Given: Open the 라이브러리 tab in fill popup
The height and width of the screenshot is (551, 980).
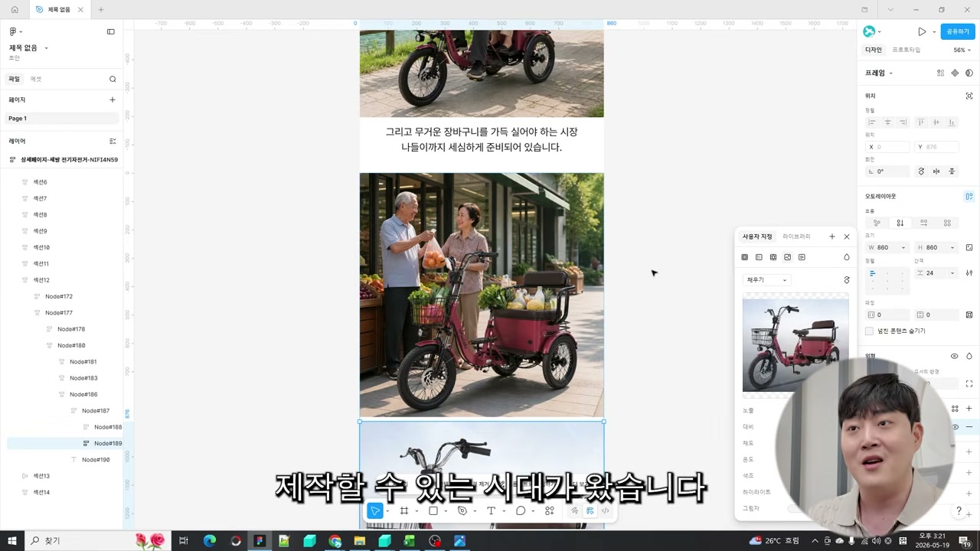Looking at the screenshot, I should (x=796, y=236).
